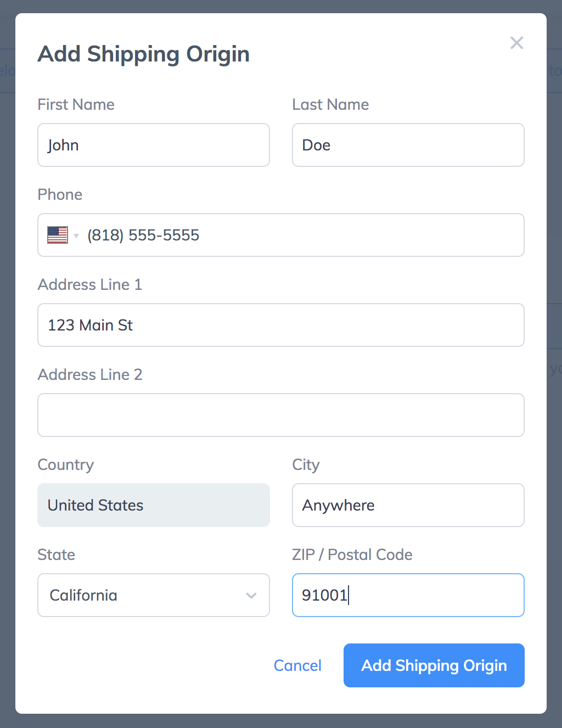This screenshot has height=728, width=562.
Task: Expand the State dropdown chevron
Action: (251, 596)
